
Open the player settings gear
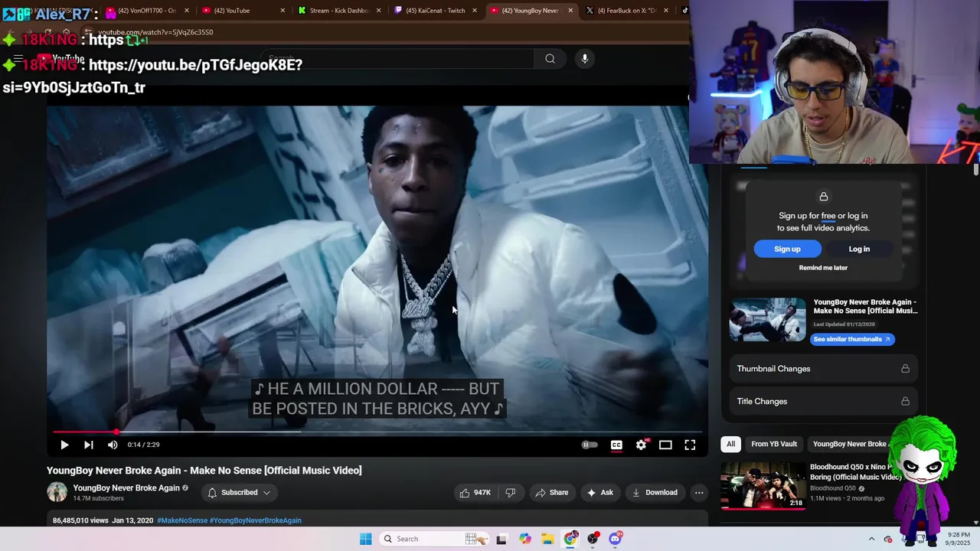coord(641,445)
